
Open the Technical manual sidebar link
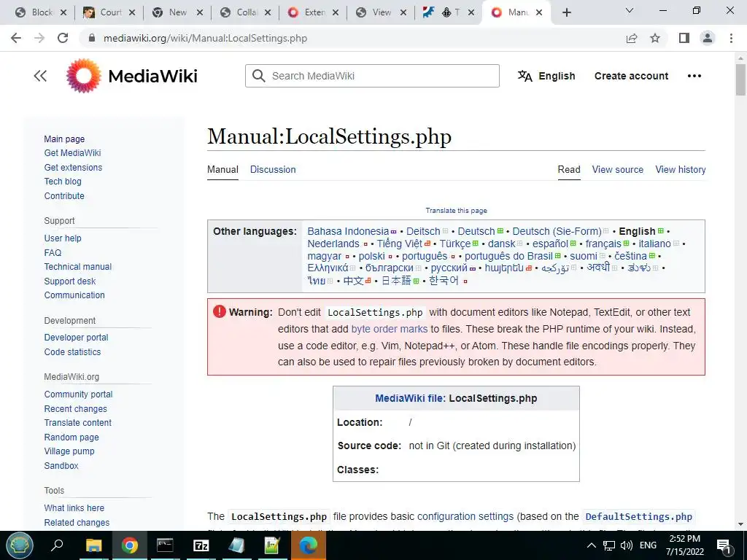(x=78, y=267)
